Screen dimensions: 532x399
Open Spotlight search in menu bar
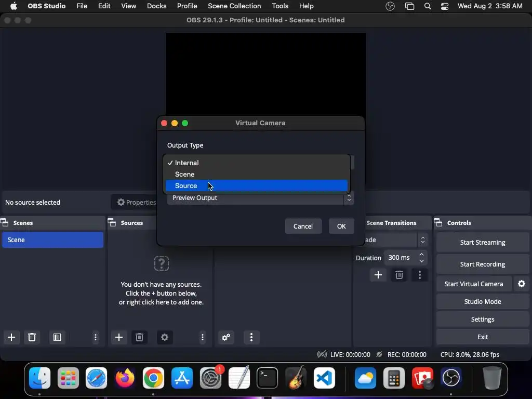pos(428,6)
